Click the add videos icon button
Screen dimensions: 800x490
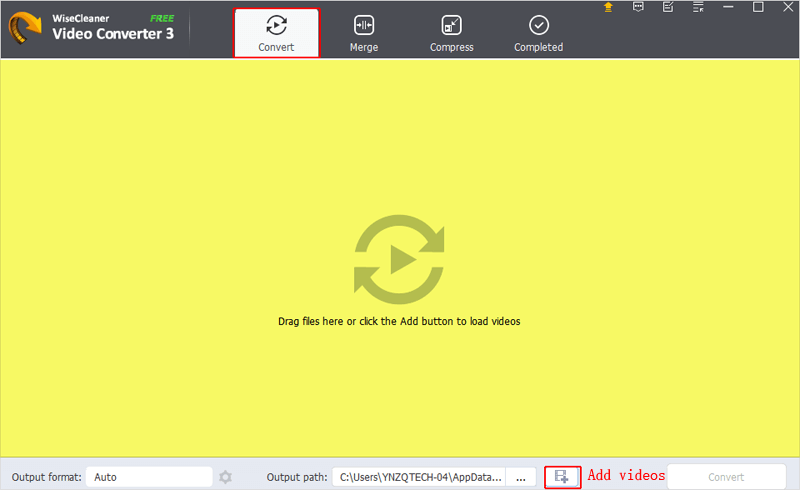tap(562, 477)
